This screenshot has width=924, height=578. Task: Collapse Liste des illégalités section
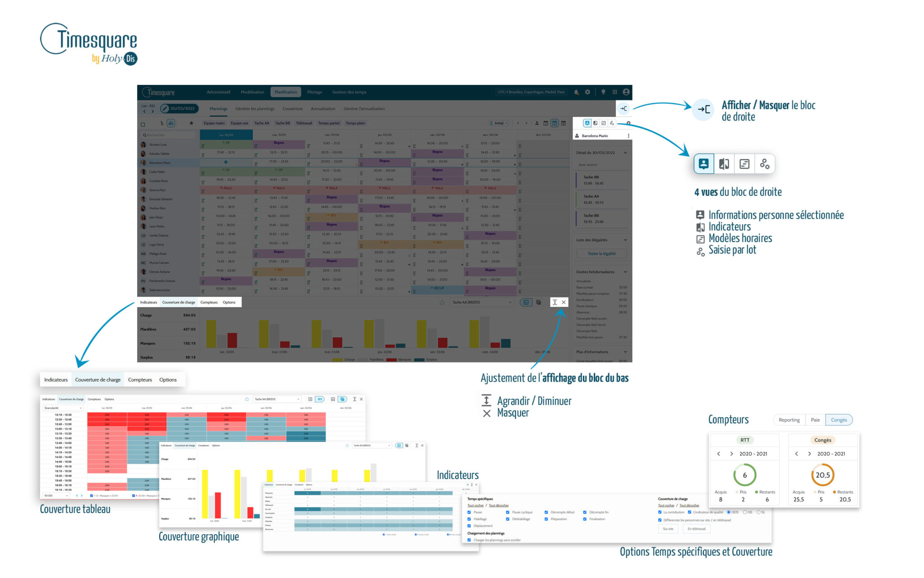(x=625, y=240)
